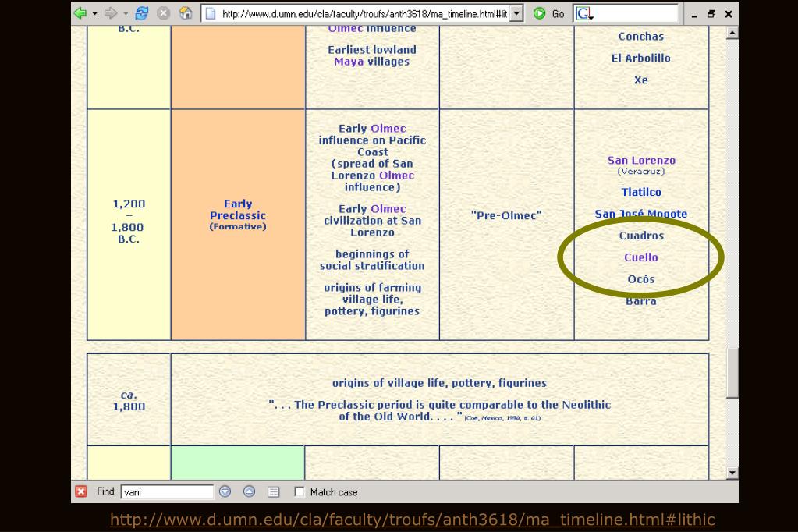Click the address bar URL field
Image resolution: width=798 pixels, height=532 pixels.
364,14
